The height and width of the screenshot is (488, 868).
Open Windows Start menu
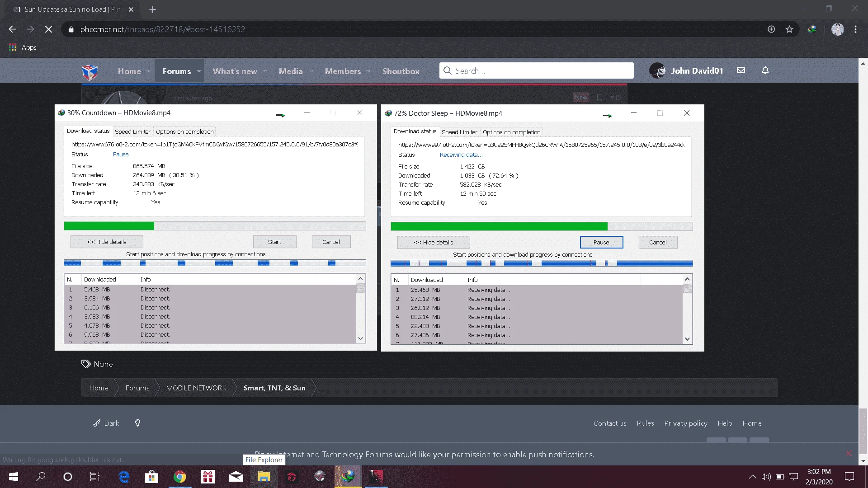coord(14,477)
